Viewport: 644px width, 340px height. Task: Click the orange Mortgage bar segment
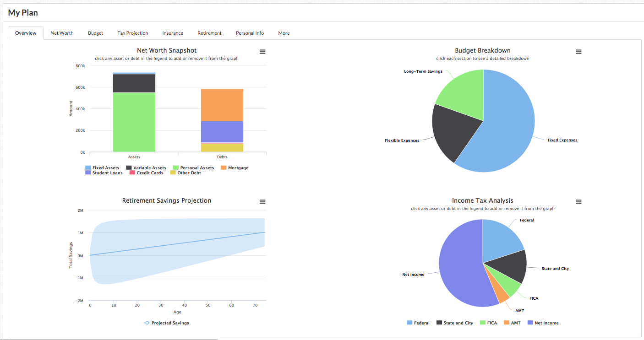(222, 105)
